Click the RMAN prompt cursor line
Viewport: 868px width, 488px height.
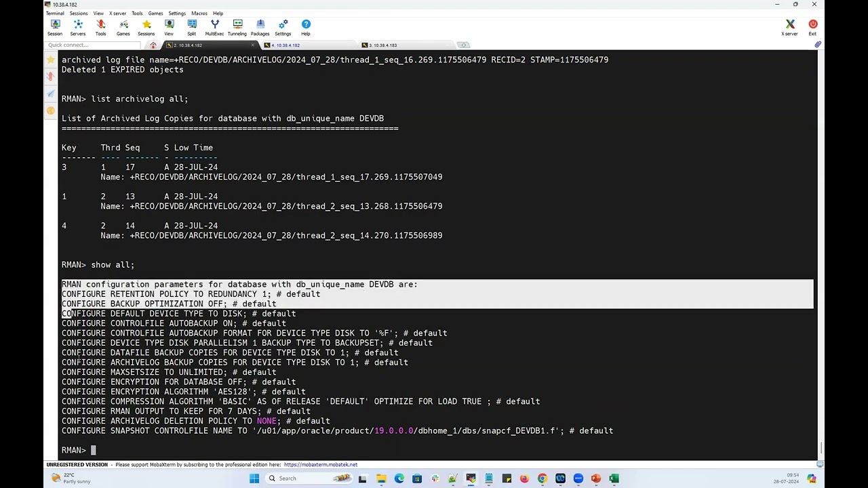[x=79, y=450]
